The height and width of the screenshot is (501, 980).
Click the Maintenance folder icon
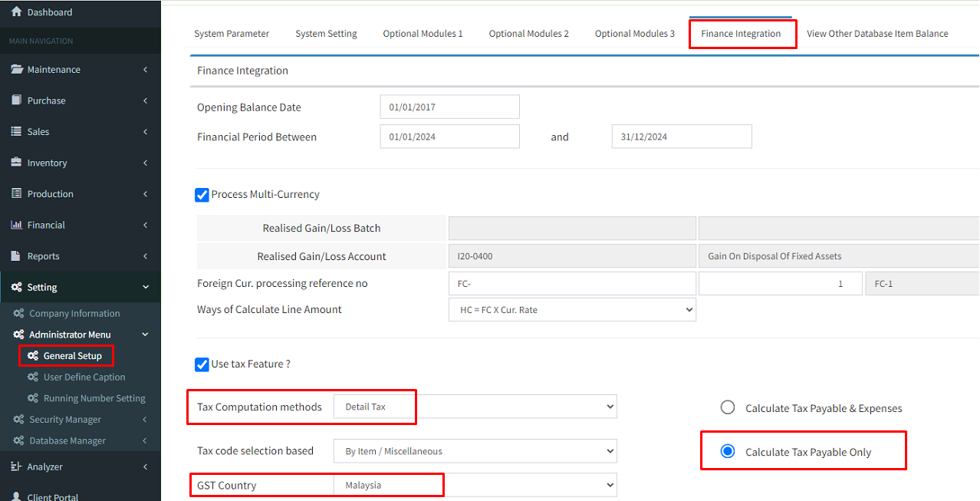click(x=16, y=70)
